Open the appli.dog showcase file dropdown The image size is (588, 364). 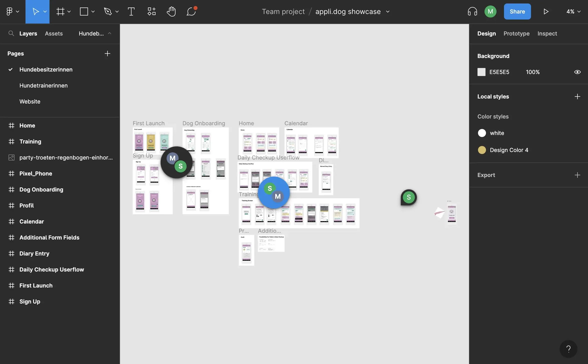[x=387, y=11]
